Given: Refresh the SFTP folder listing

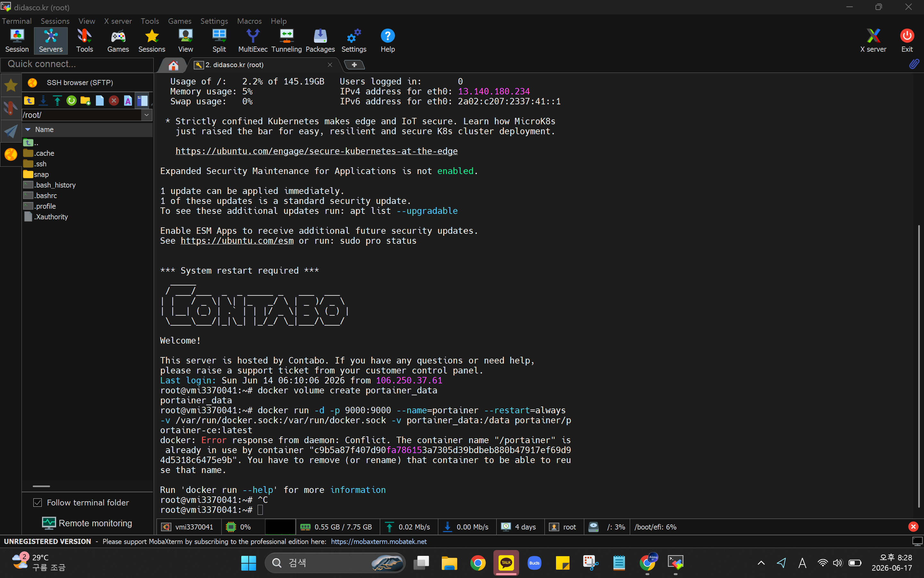Looking at the screenshot, I should point(72,101).
